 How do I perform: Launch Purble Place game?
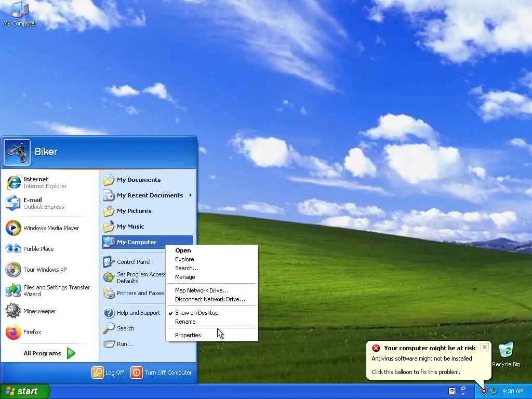coord(49,249)
